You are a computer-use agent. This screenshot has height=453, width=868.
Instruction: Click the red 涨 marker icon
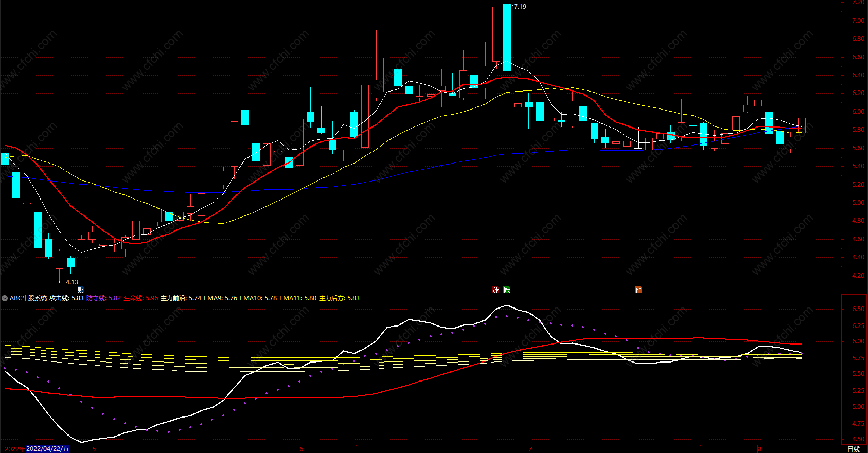pos(495,290)
